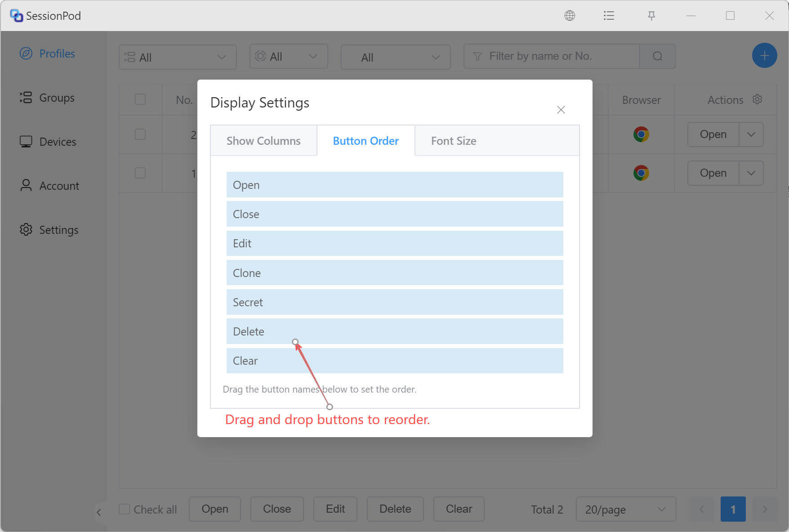The width and height of the screenshot is (789, 532).
Task: Click the bottom bar Open button
Action: [215, 509]
